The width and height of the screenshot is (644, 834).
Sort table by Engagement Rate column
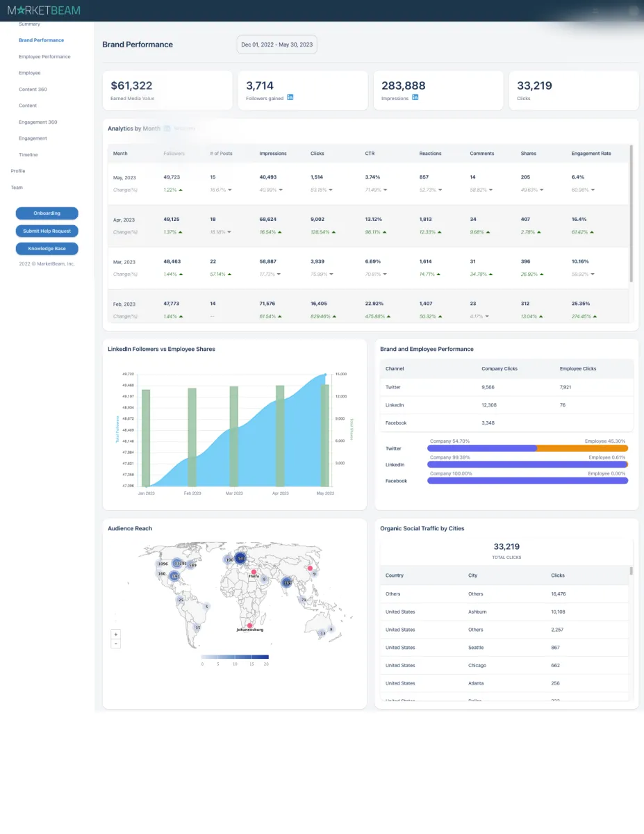[591, 154]
